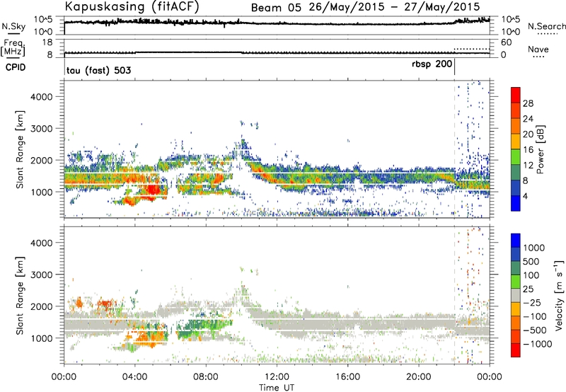
Task: Pick the Velocity colorbar segment between -25 and -100
Action: point(516,309)
